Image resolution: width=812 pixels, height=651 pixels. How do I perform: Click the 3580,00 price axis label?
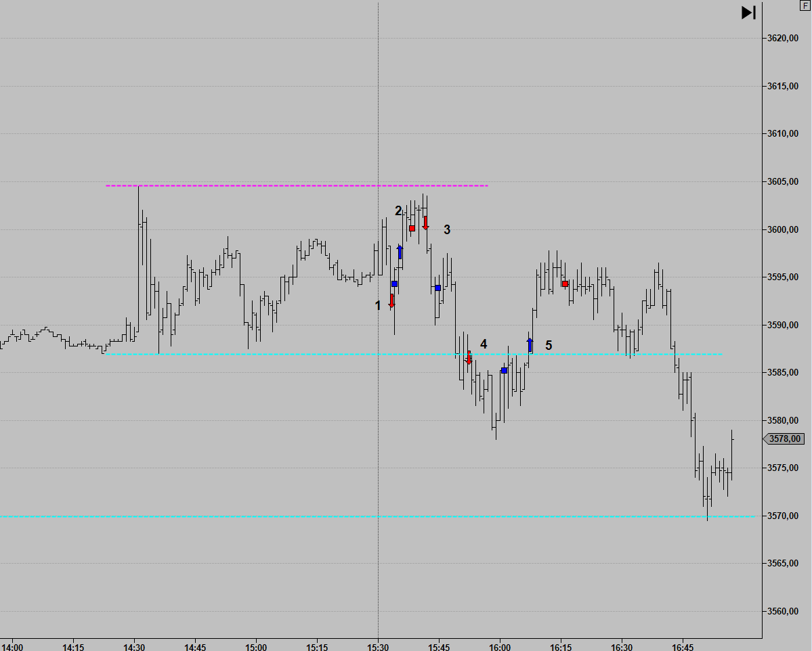click(x=782, y=420)
